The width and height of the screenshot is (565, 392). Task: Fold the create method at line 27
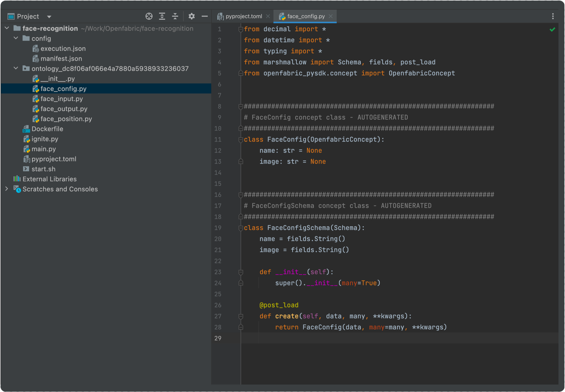click(x=241, y=316)
